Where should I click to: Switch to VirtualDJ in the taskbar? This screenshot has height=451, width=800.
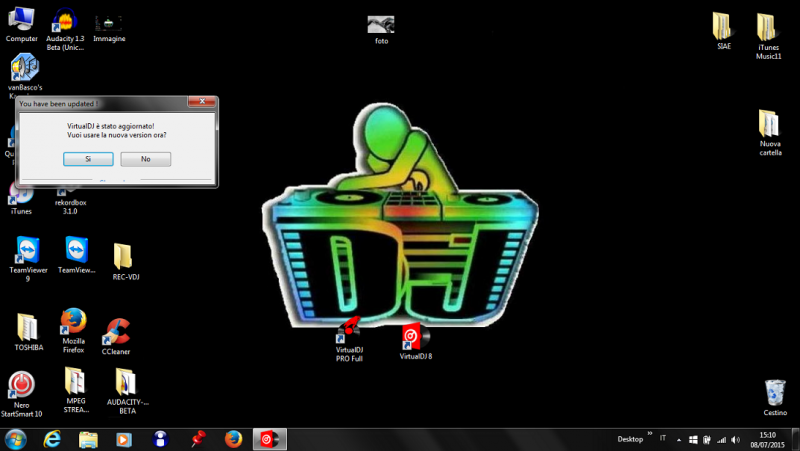pos(269,439)
